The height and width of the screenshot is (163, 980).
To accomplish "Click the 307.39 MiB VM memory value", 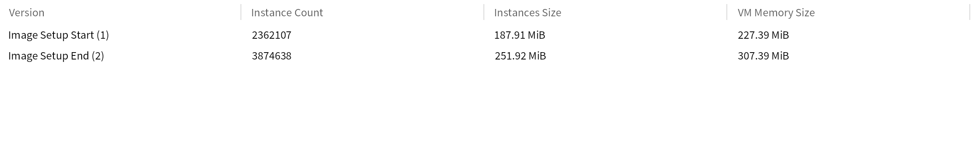I will tap(763, 56).
